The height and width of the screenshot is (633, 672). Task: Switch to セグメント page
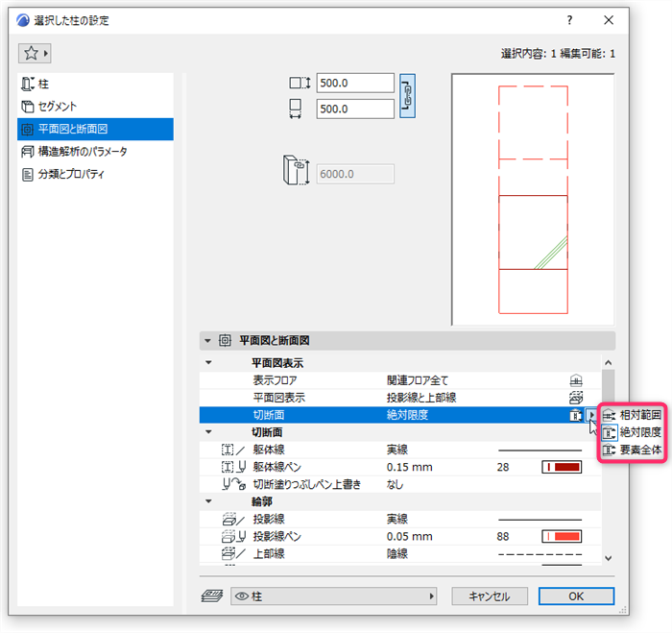coord(95,107)
